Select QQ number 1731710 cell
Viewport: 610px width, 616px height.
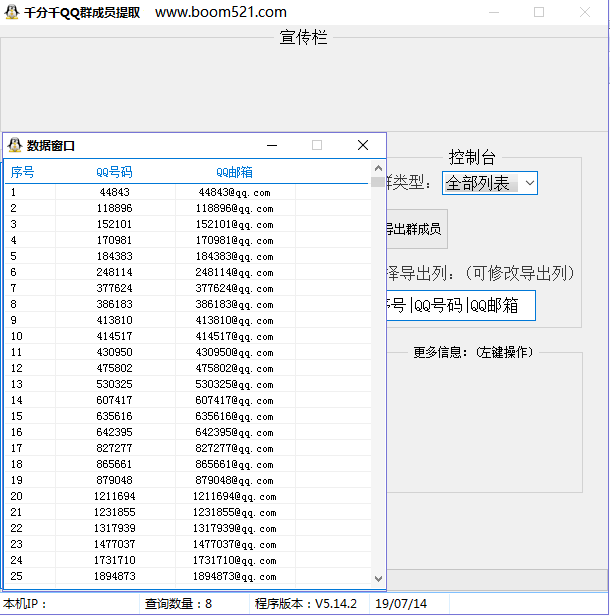(x=114, y=561)
